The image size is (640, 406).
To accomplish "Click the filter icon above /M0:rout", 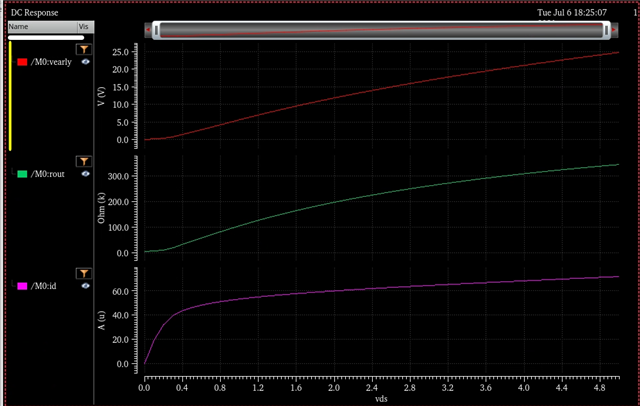I will (84, 161).
